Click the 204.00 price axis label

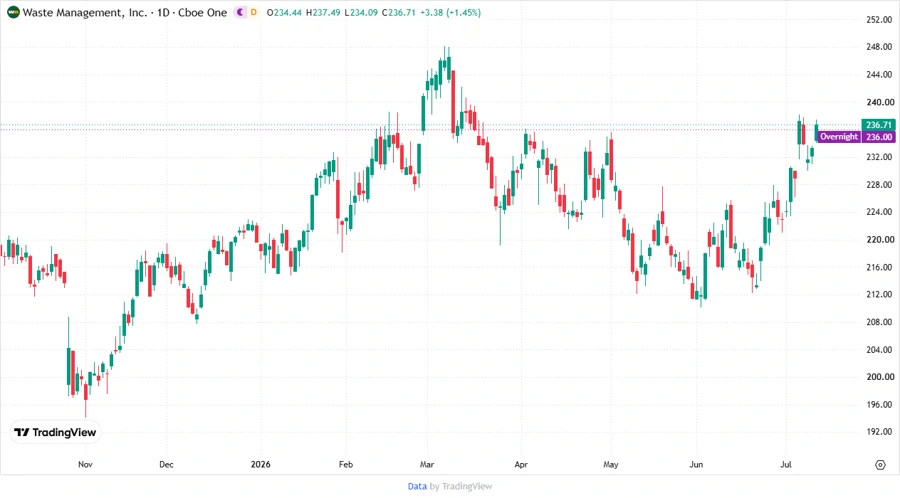pos(879,349)
